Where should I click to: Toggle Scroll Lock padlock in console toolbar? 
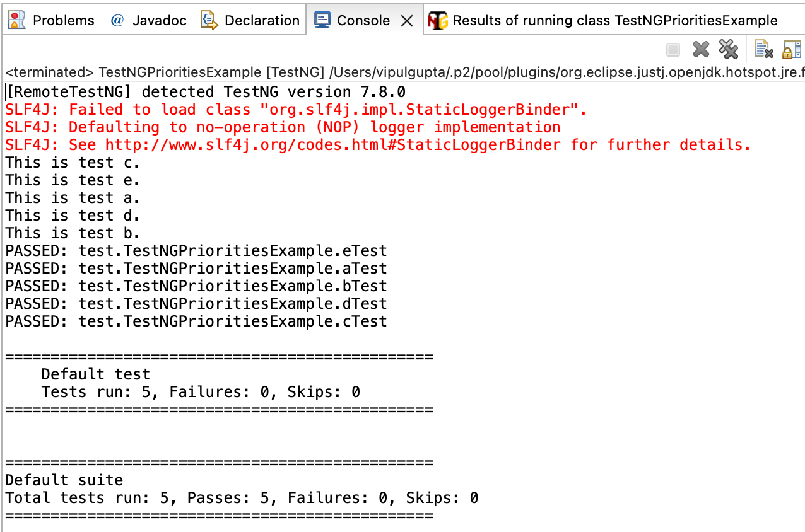[x=791, y=49]
